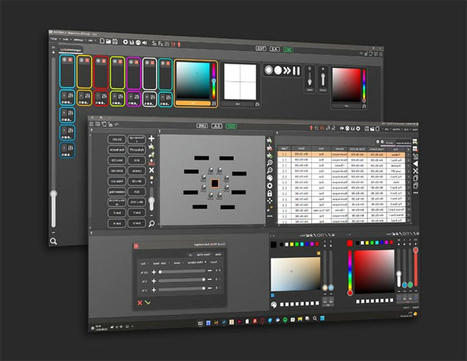Click the white triangle icon beside the table
The height and width of the screenshot is (361, 467).
click(415, 164)
